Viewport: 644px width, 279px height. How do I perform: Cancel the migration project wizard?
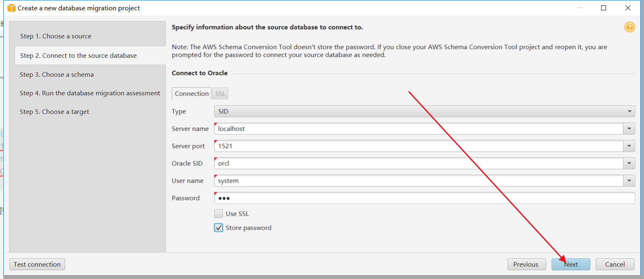click(615, 265)
